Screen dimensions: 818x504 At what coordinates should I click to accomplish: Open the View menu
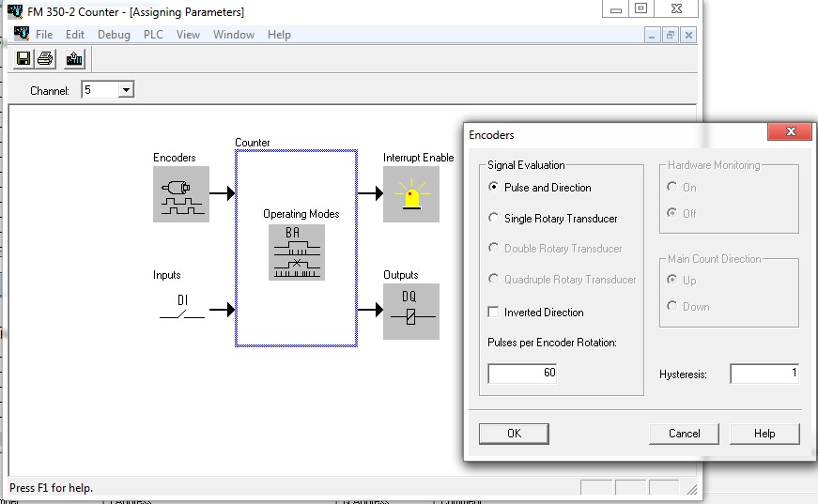click(x=188, y=35)
